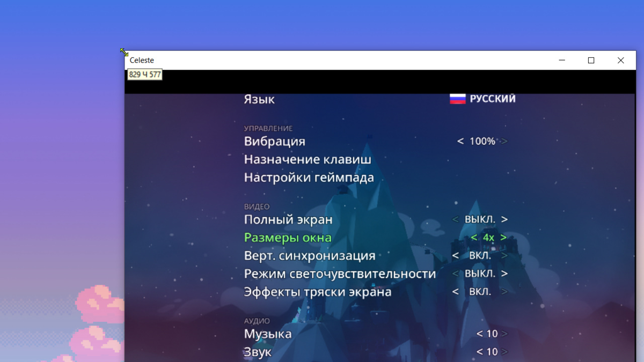Click left arrow of Верт. синхронизация
This screenshot has height=362, width=644.
[x=455, y=256]
